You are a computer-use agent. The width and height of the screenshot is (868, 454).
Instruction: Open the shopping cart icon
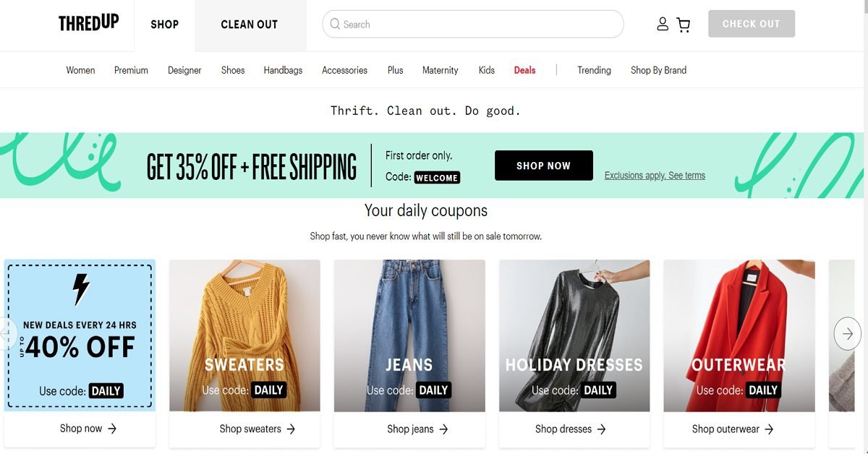pos(683,25)
